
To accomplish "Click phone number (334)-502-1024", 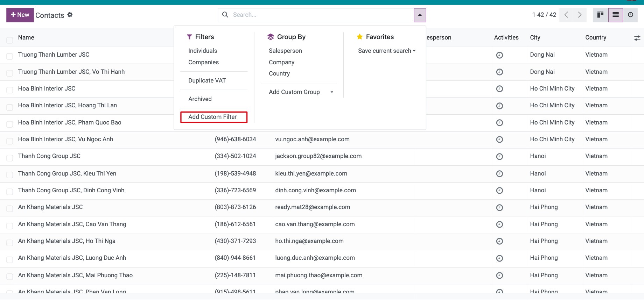I will tap(235, 156).
